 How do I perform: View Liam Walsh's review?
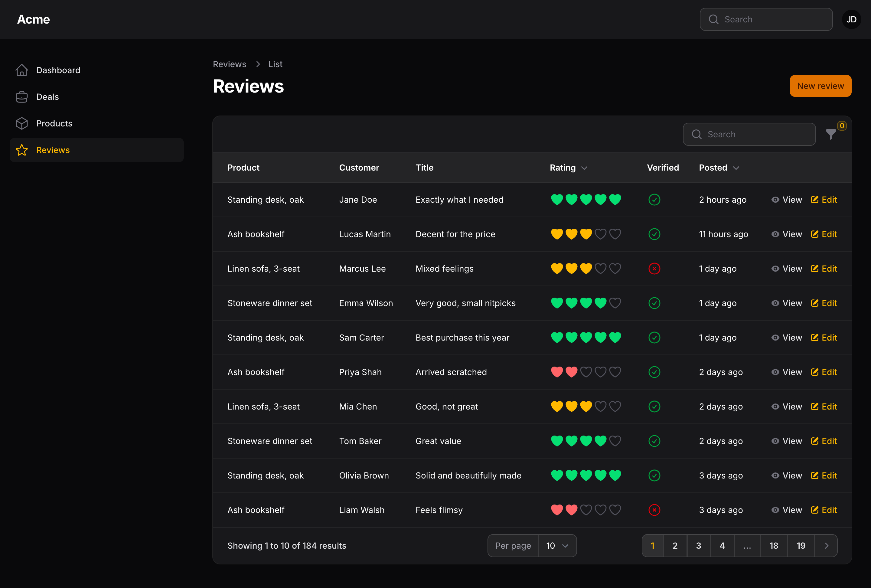click(x=786, y=510)
